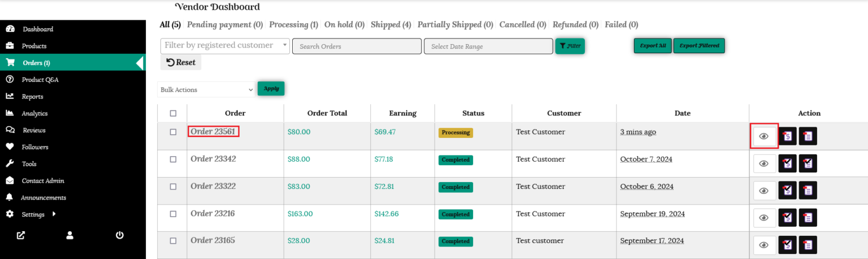Open the Bulk Actions dropdown

click(x=206, y=89)
